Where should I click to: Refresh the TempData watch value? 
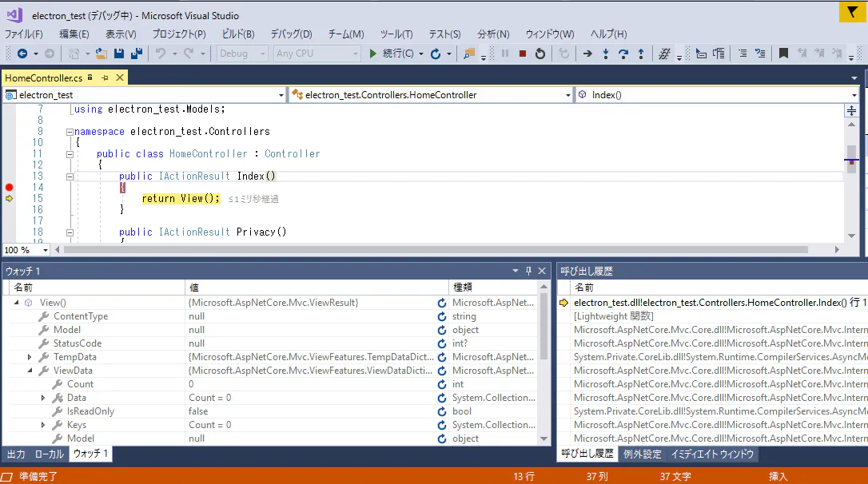[x=442, y=357]
